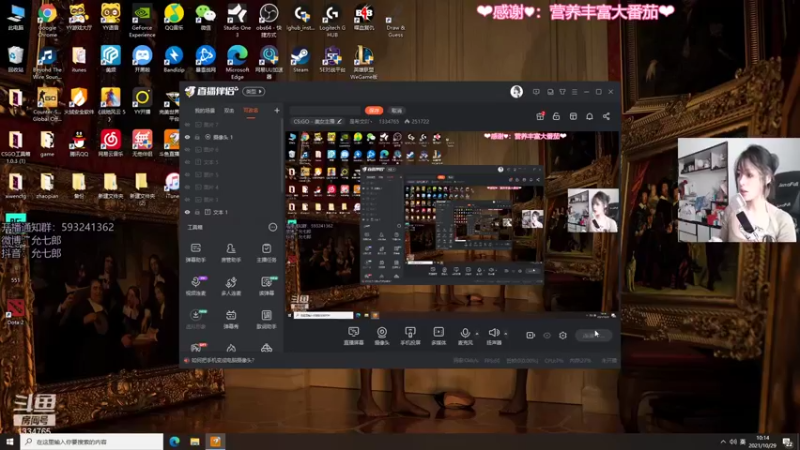This screenshot has width=800, height=450.
Task: Click the record video icon in bottom bar
Action: (x=530, y=335)
